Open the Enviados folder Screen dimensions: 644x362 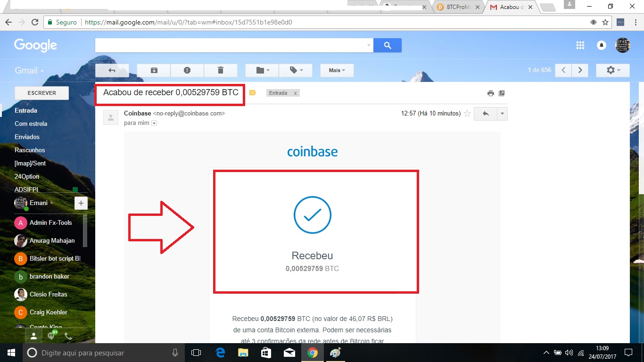[x=27, y=137]
